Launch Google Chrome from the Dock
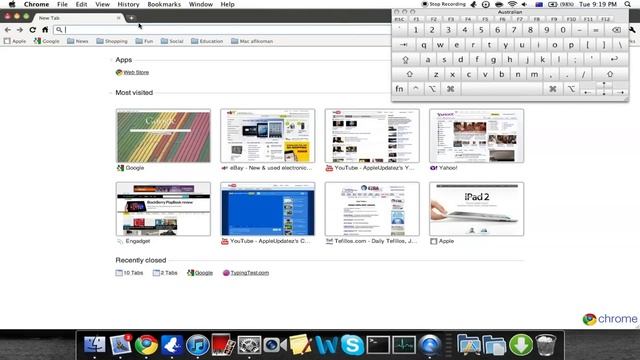 (x=147, y=345)
